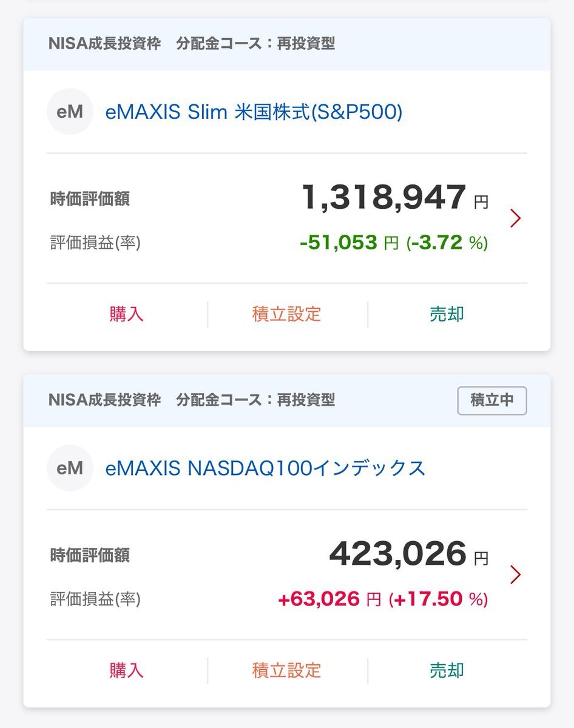Open eMAXIS NASDAQ100インデックス fund link

265,468
